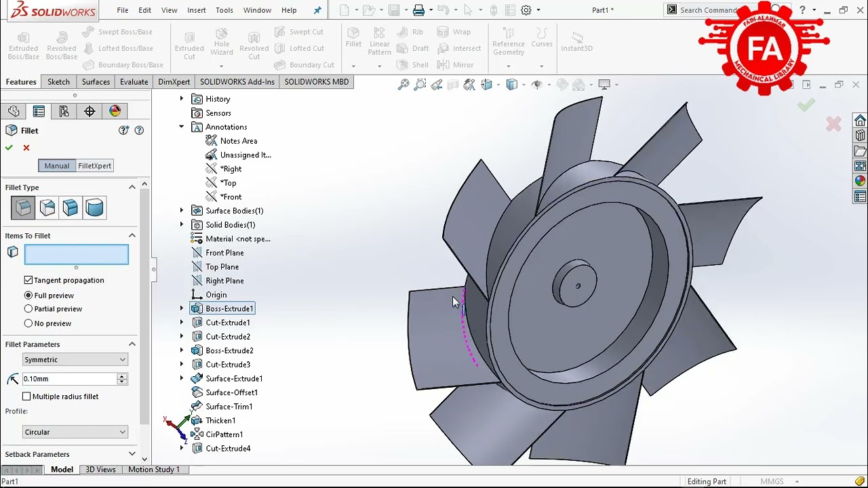The height and width of the screenshot is (488, 868).
Task: Enable the Multiple radius fillet checkbox
Action: click(x=27, y=396)
